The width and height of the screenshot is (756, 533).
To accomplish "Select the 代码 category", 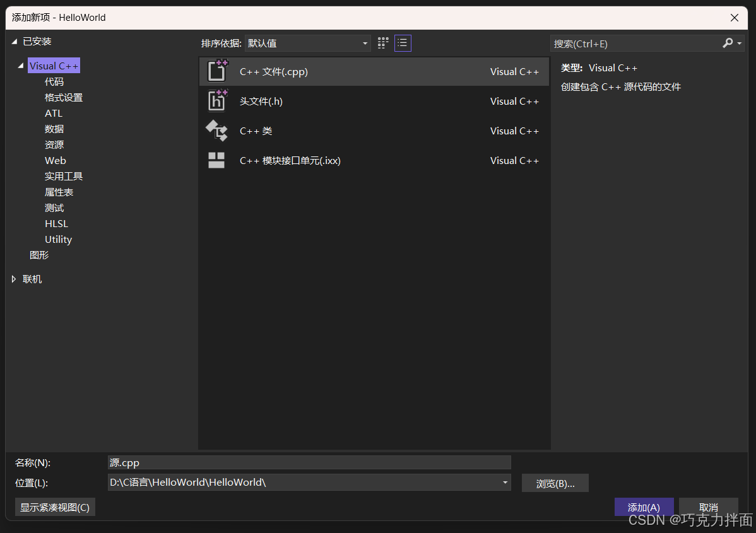I will (54, 81).
